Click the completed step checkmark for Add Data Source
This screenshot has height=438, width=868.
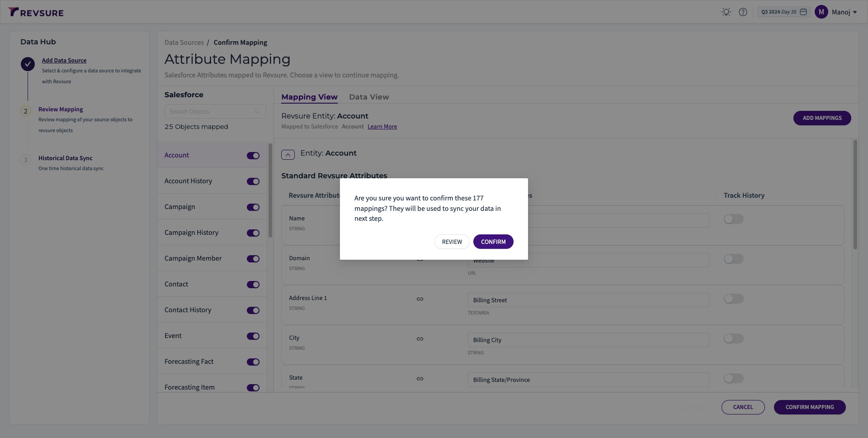[x=28, y=64]
